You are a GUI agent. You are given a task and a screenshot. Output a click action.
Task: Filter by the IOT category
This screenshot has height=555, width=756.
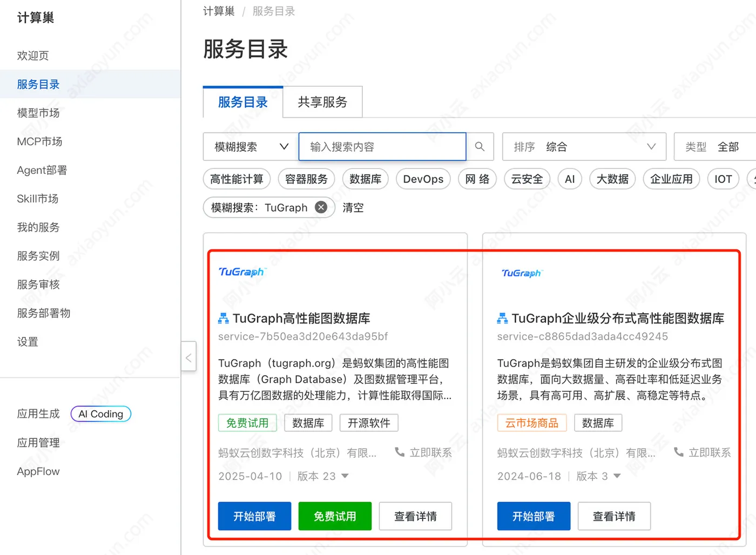(x=723, y=179)
